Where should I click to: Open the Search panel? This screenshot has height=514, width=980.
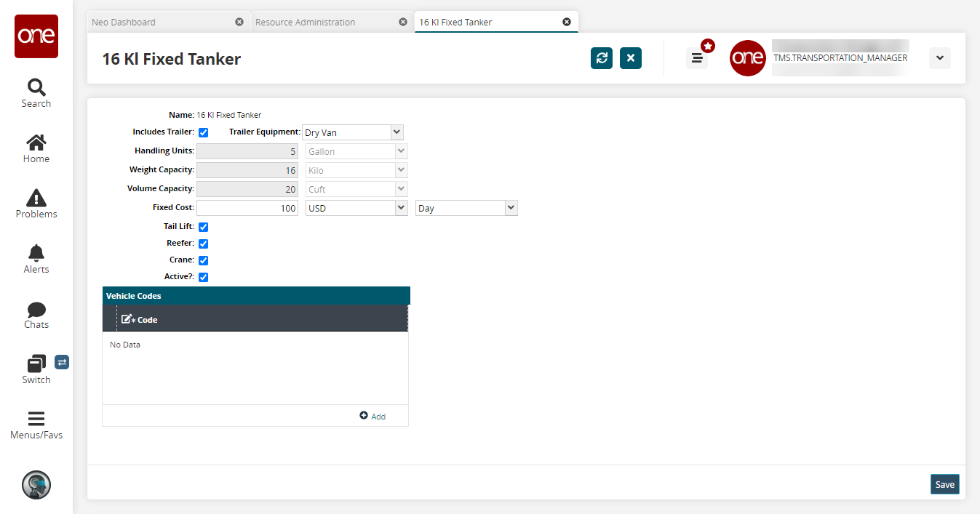[36, 93]
